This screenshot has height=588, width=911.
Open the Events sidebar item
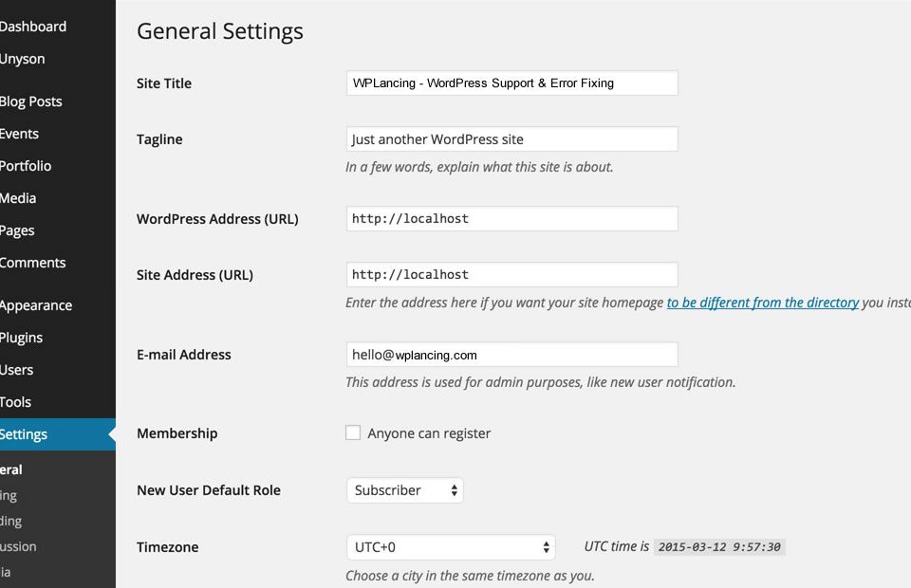coord(20,134)
